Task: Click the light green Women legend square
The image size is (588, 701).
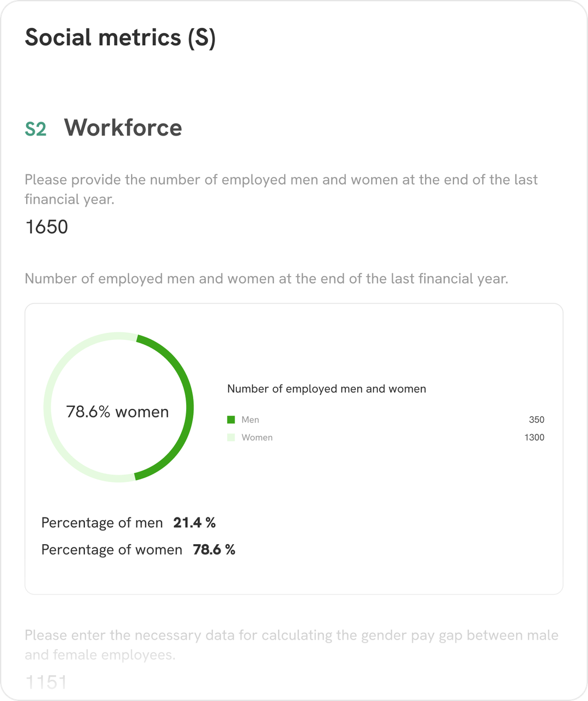Action: click(231, 437)
